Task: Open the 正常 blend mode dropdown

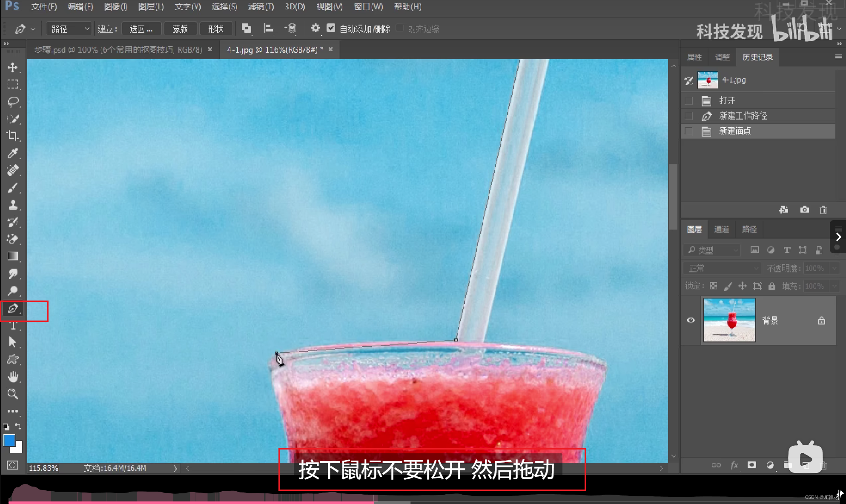Action: [722, 268]
